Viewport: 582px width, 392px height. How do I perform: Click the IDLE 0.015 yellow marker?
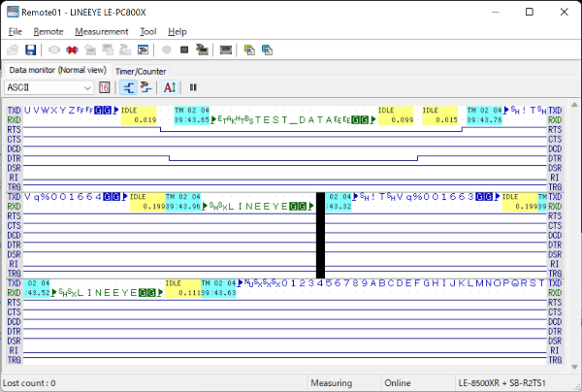click(x=440, y=115)
